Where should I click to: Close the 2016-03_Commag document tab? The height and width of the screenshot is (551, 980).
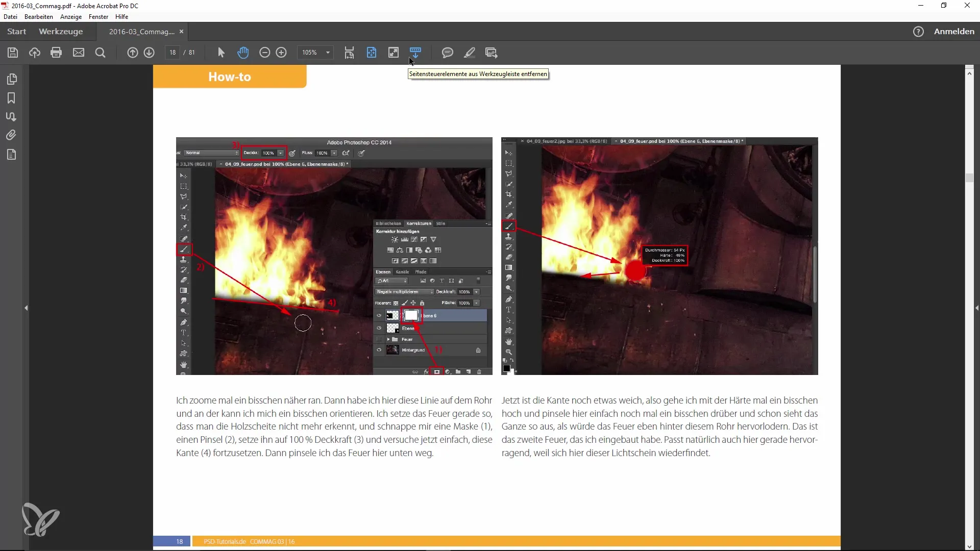click(x=181, y=32)
